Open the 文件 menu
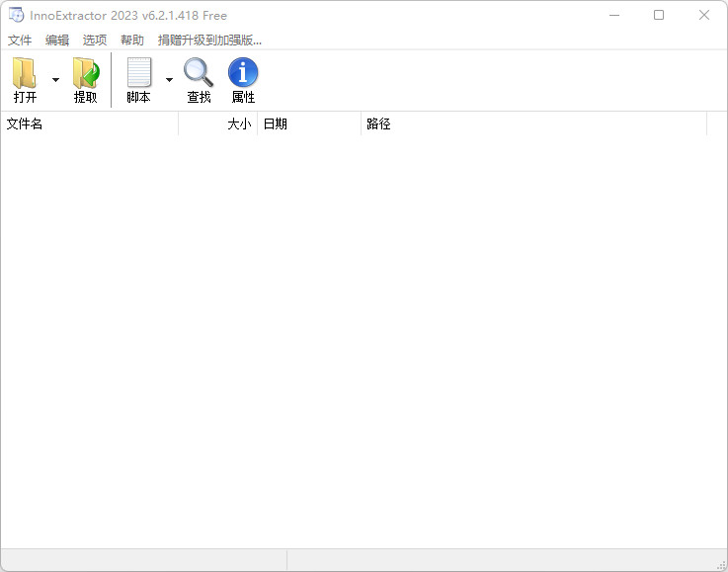 coord(20,41)
